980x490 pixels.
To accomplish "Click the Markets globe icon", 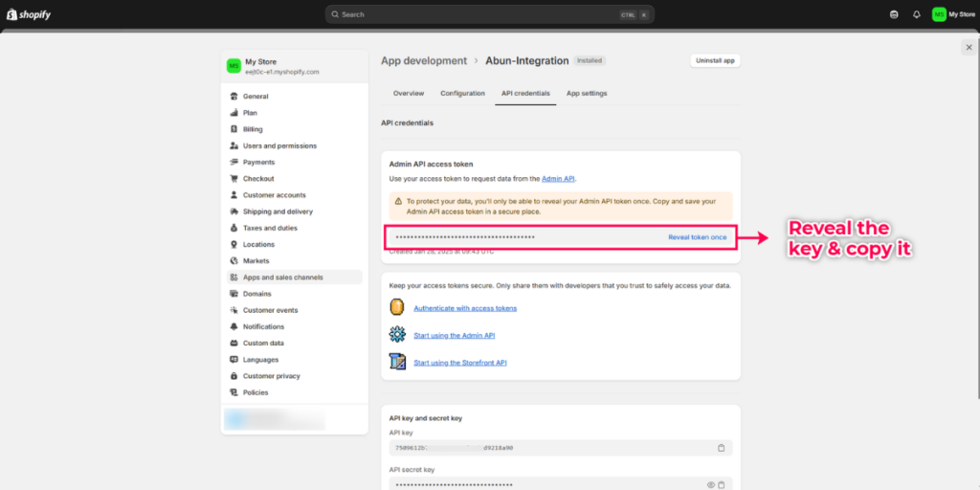I will pyautogui.click(x=234, y=261).
